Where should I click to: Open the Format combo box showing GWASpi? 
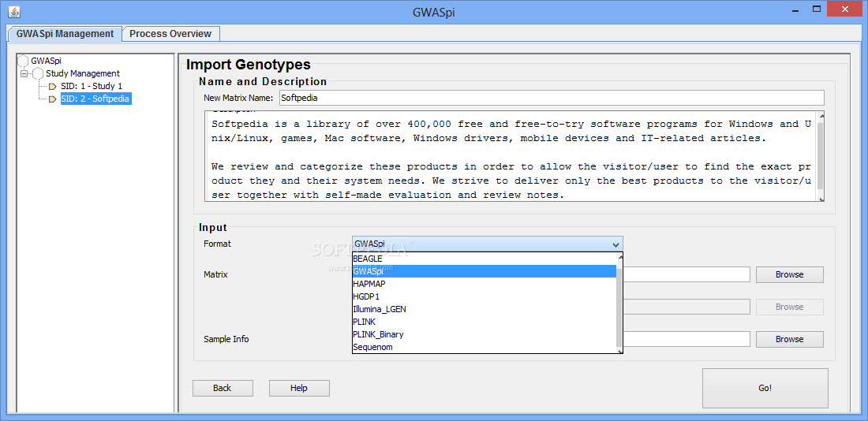click(x=487, y=244)
